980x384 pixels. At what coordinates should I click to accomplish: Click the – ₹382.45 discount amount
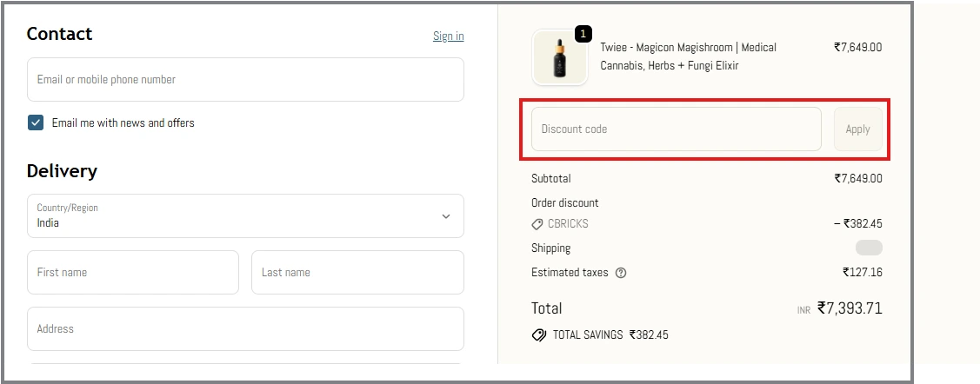[858, 223]
